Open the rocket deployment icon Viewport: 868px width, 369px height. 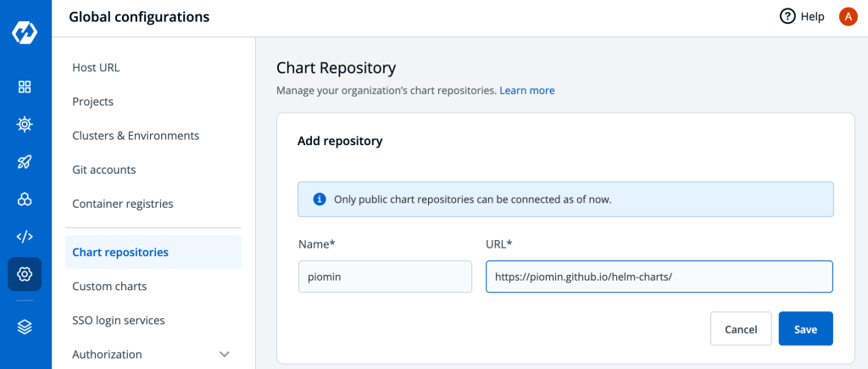pyautogui.click(x=25, y=162)
